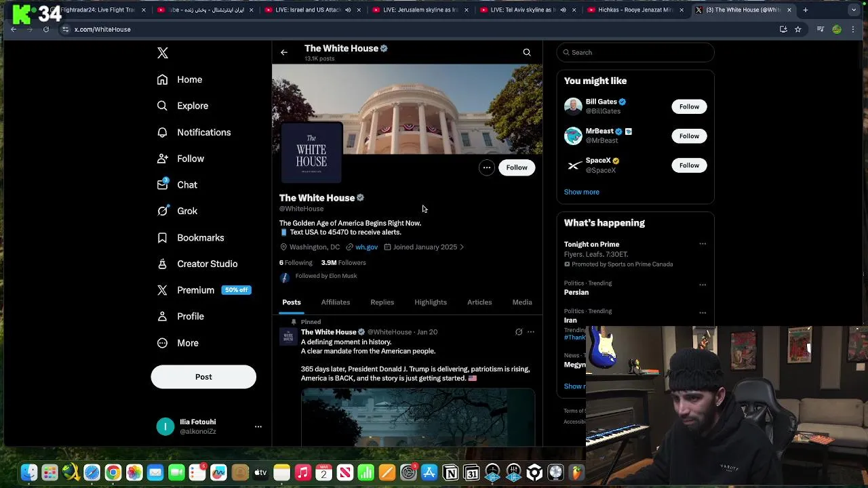This screenshot has height=488, width=868.
Task: Click Followed by Elon Musk
Action: point(325,276)
